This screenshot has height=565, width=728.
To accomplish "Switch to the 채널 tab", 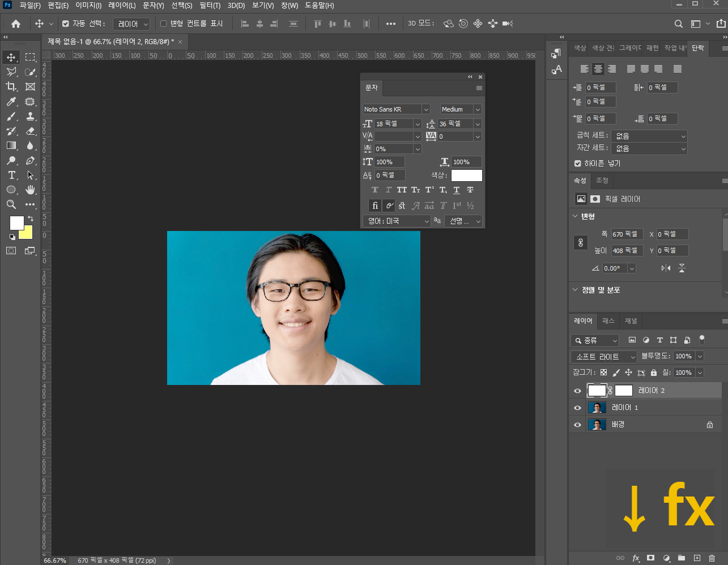I will (x=631, y=321).
